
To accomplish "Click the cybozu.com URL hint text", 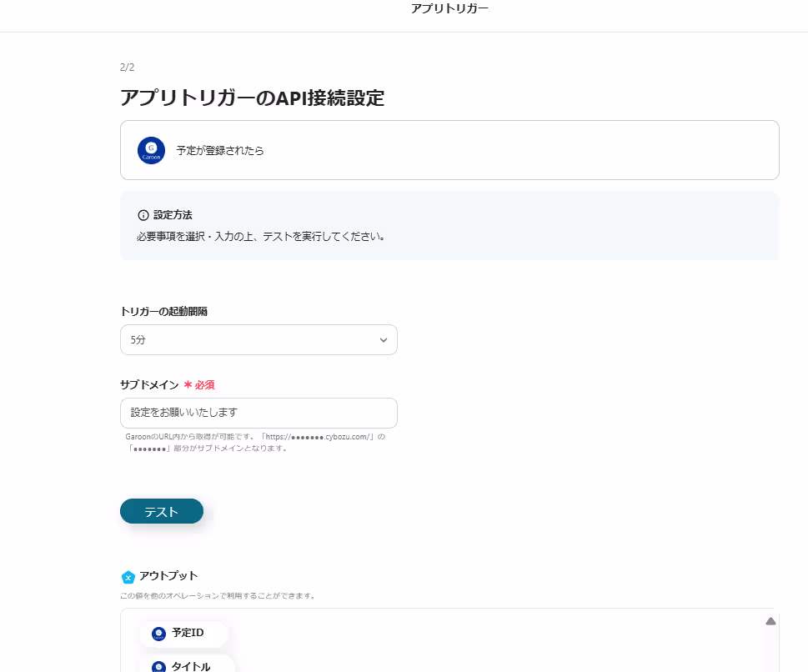I will [x=255, y=442].
